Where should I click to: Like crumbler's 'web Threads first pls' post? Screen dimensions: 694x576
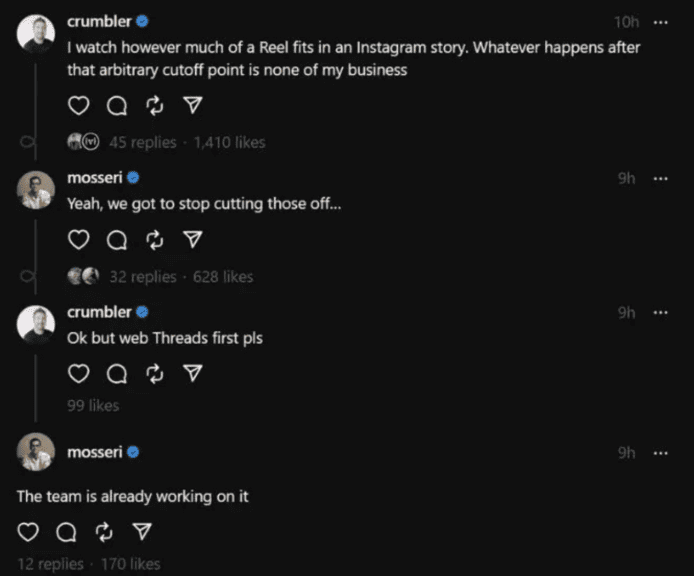click(80, 373)
